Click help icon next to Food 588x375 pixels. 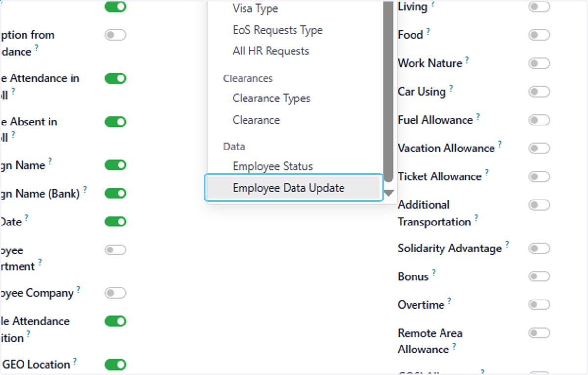[x=428, y=32]
